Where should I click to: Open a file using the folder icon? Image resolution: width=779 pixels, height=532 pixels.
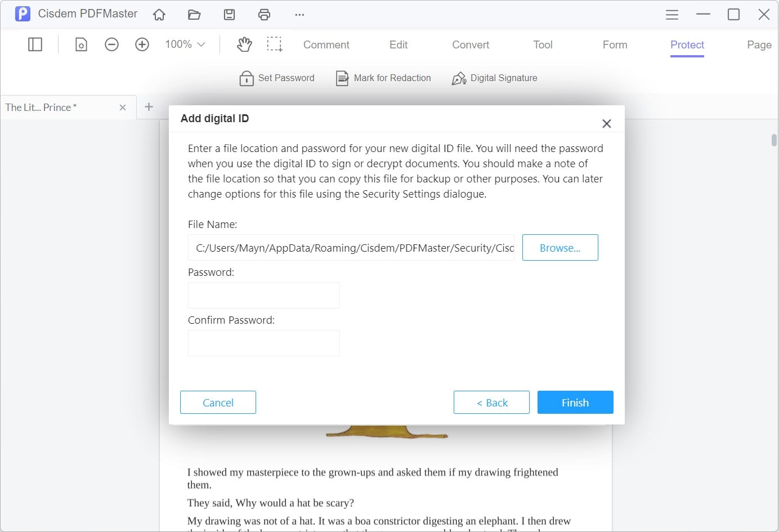click(194, 14)
